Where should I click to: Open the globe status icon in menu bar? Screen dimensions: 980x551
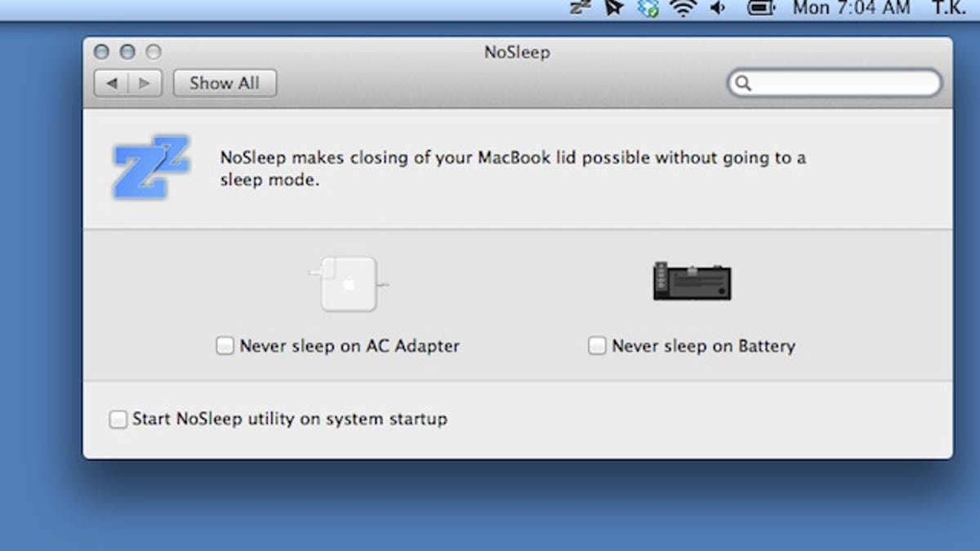click(648, 8)
